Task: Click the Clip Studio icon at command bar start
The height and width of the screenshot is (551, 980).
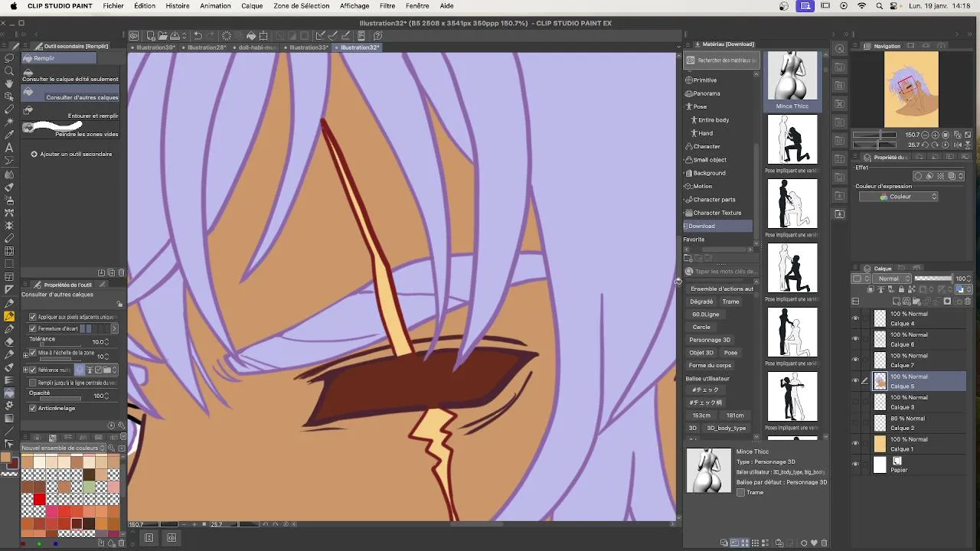Action: (134, 35)
